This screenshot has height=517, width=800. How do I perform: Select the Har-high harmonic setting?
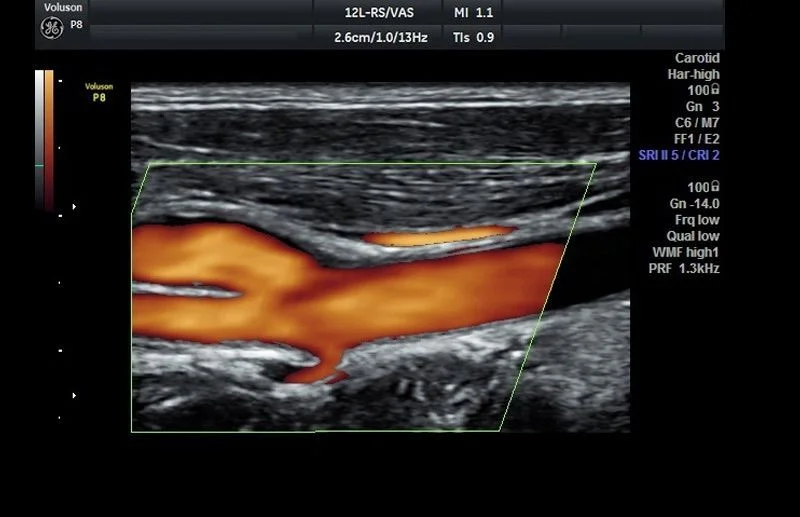(693, 74)
